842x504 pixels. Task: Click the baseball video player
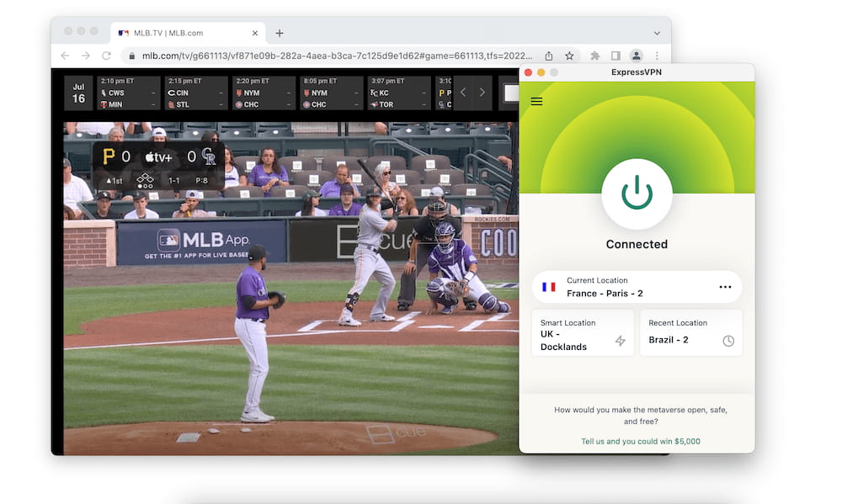(291, 289)
